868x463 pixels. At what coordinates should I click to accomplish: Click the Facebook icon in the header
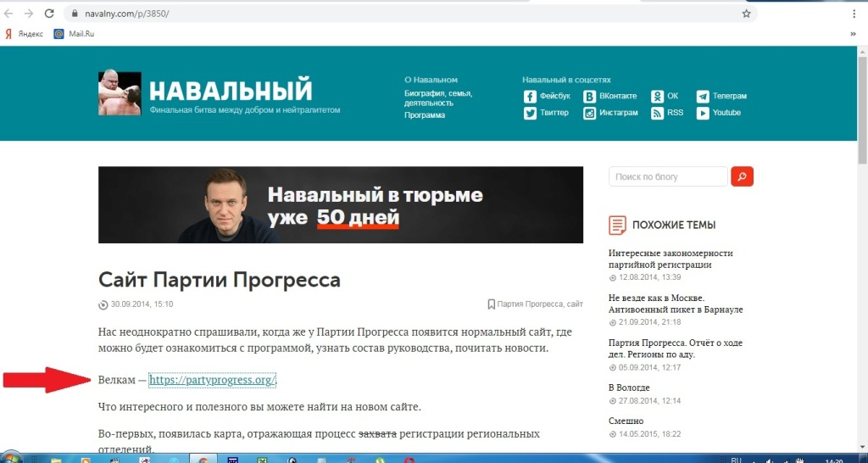pyautogui.click(x=530, y=97)
